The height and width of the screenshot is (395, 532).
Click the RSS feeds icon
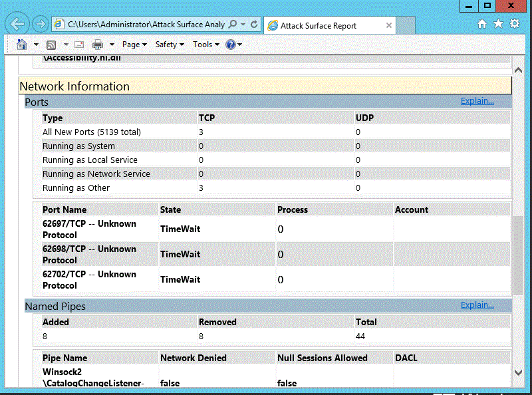click(x=51, y=45)
